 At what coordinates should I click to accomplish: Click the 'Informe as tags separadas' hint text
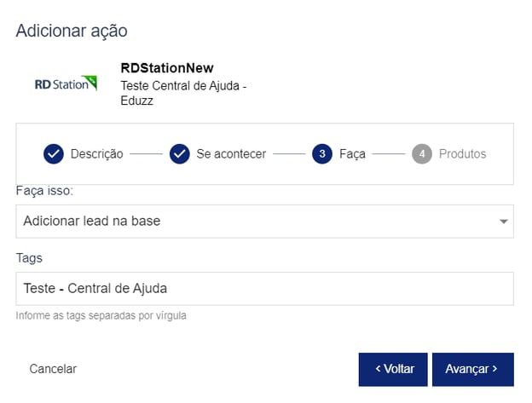101,315
